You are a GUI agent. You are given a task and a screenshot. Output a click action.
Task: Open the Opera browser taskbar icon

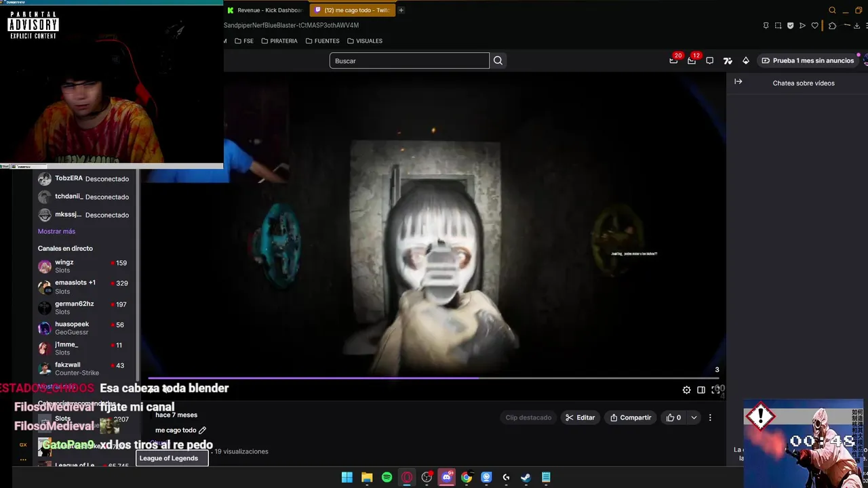(x=407, y=477)
